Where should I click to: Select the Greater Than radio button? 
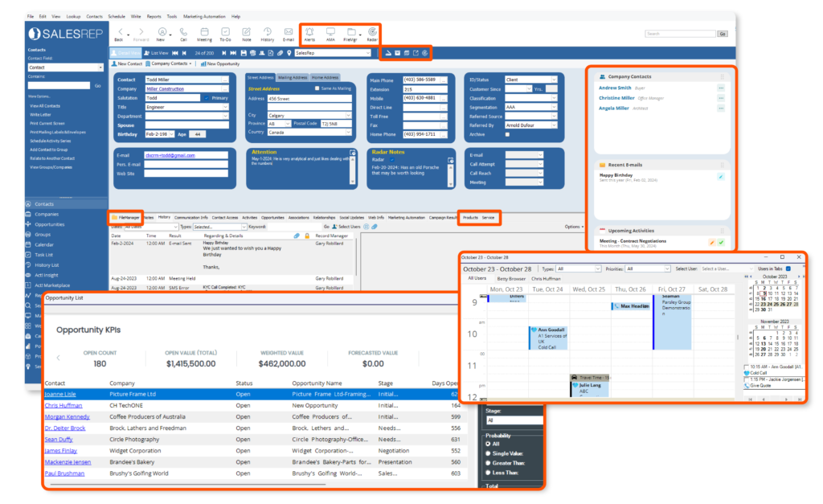click(x=488, y=462)
